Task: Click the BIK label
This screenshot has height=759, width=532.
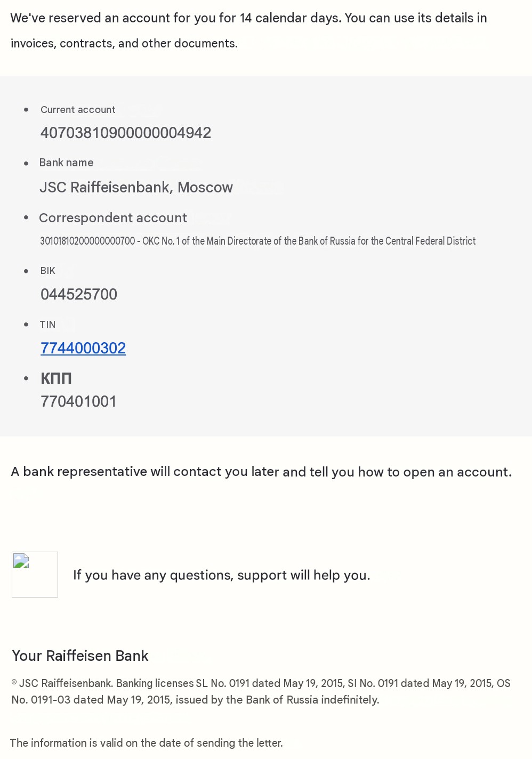Action: 48,271
